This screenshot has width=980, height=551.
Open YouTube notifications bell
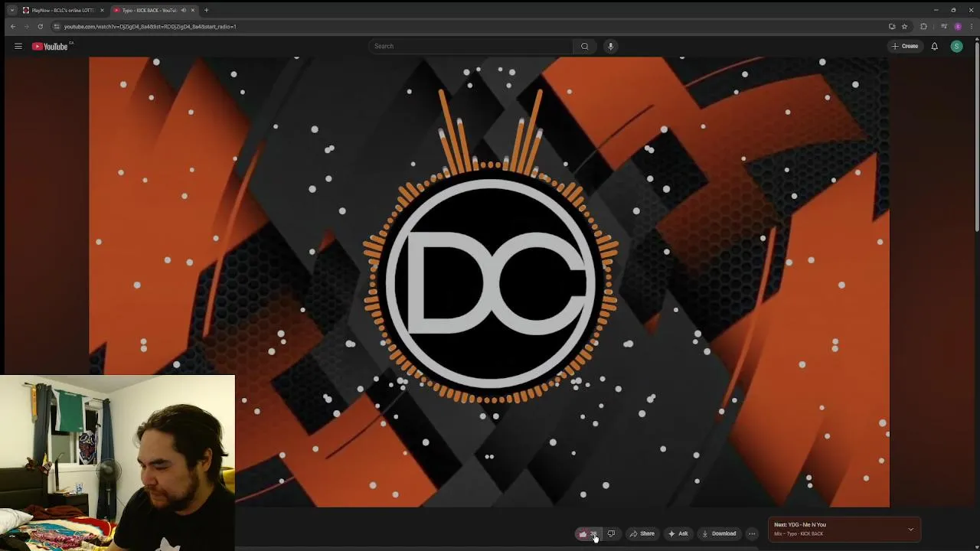(x=934, y=46)
